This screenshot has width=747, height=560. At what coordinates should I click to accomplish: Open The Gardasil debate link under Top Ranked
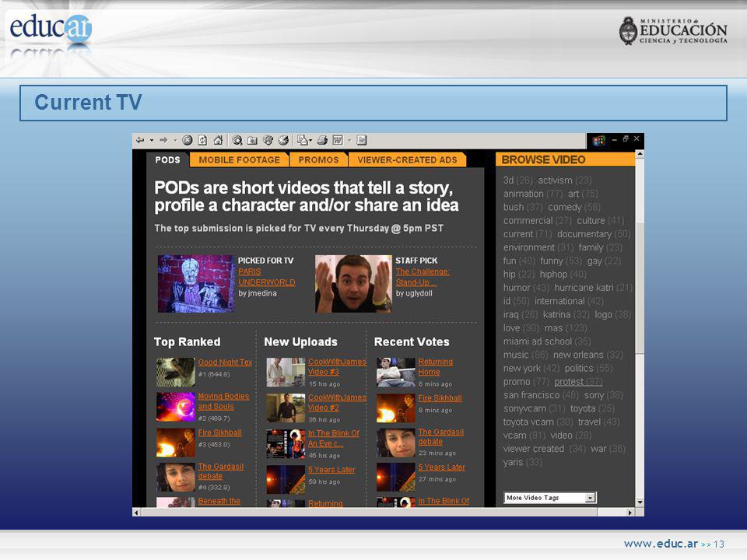coord(220,471)
